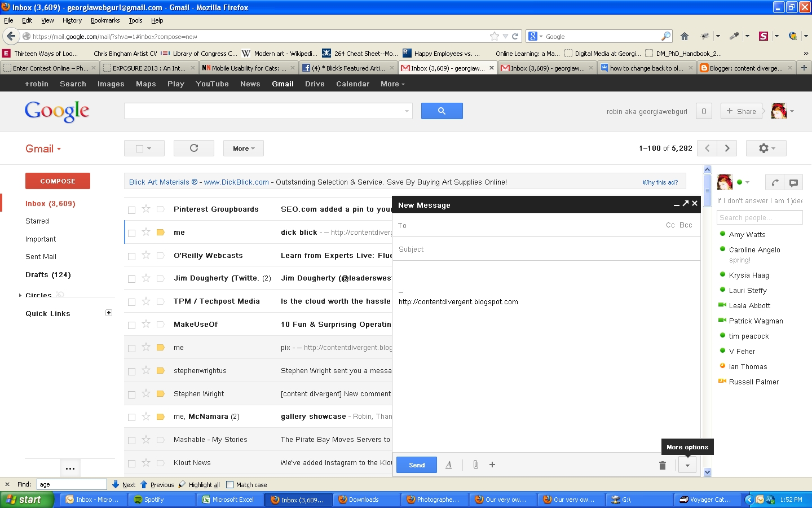
Task: Click scrollbar down arrow of mail list
Action: 708,472
